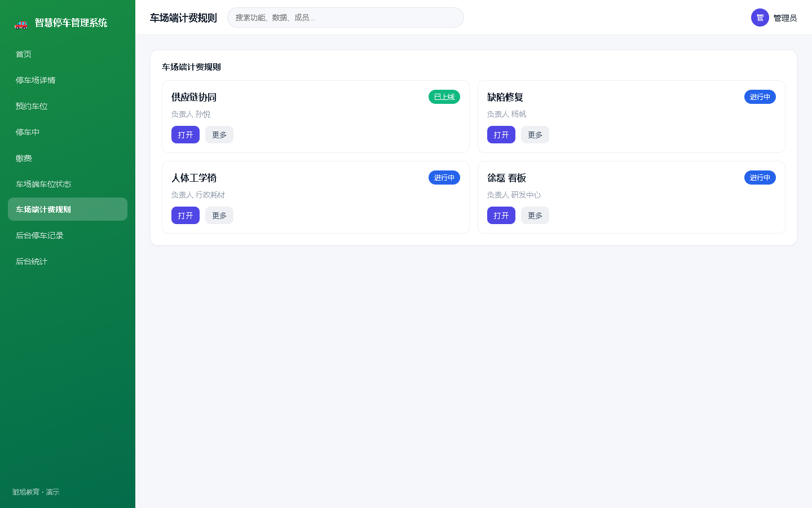Click 更多 on the 缺陷修复 card
Image resolution: width=812 pixels, height=508 pixels.
(535, 135)
